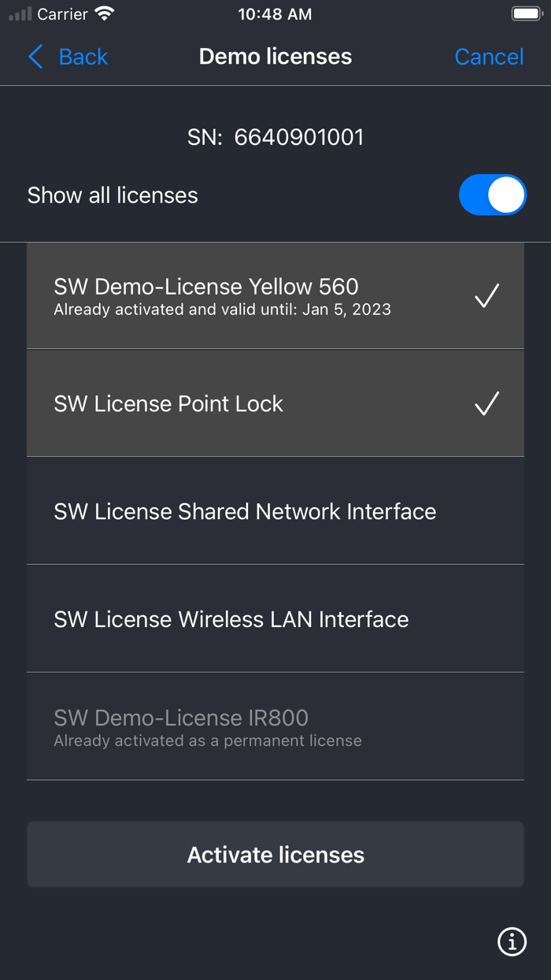Uncheck the Yellow 560 license checkmark
Image resolution: width=551 pixels, height=980 pixels.
tap(486, 296)
